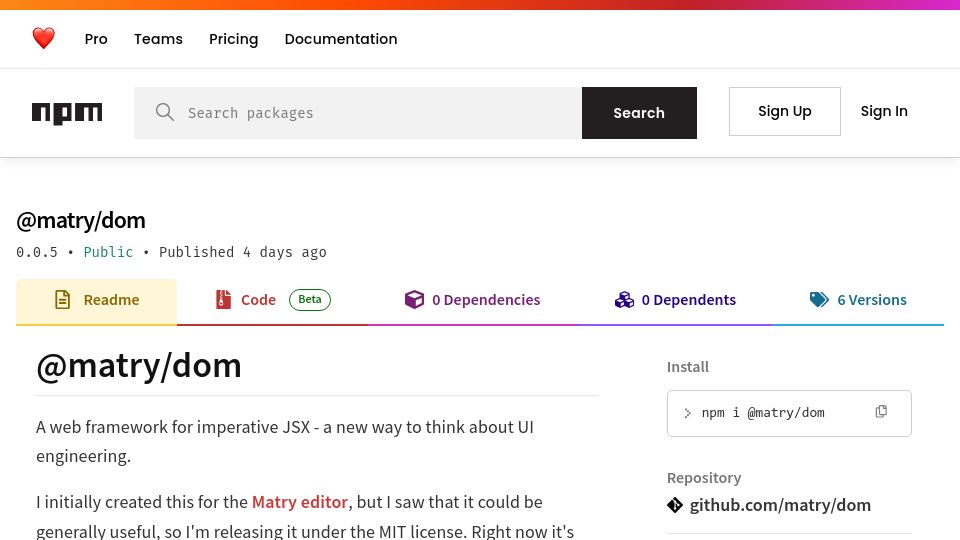This screenshot has height=540, width=960.
Task: Open the Teams menu item
Action: tap(159, 39)
